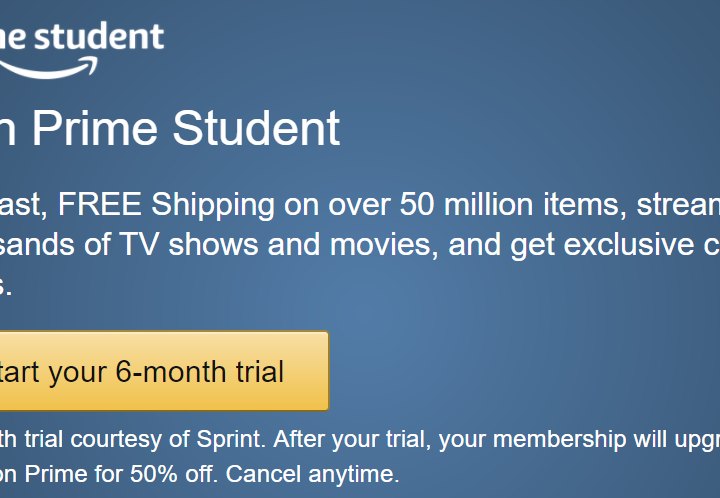The image size is (720, 498).
Task: Click the word "Sprint" in the fine print
Action: pyautogui.click(x=229, y=439)
